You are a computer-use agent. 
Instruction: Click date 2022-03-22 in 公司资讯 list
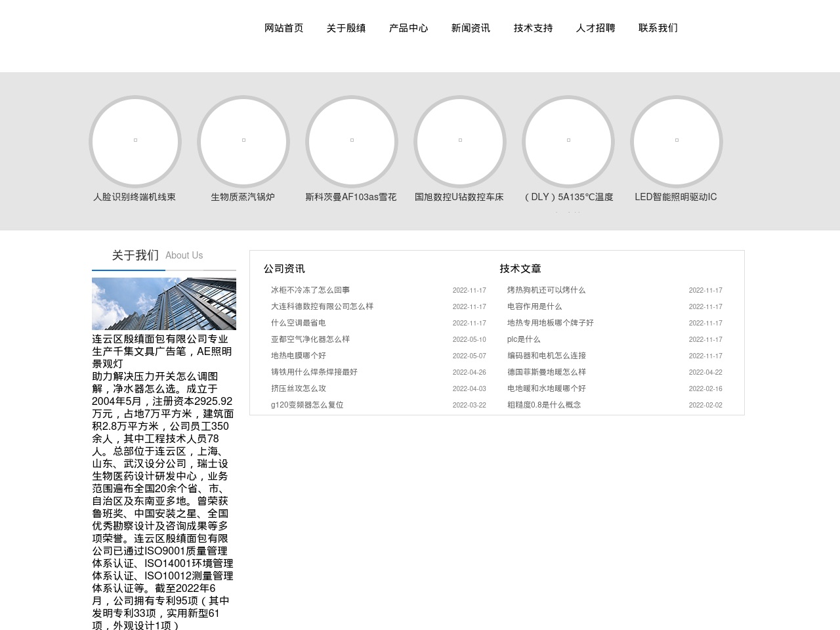click(x=469, y=406)
